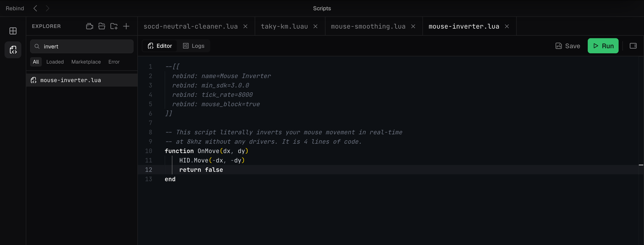Click line number 10 in the gutter

149,151
